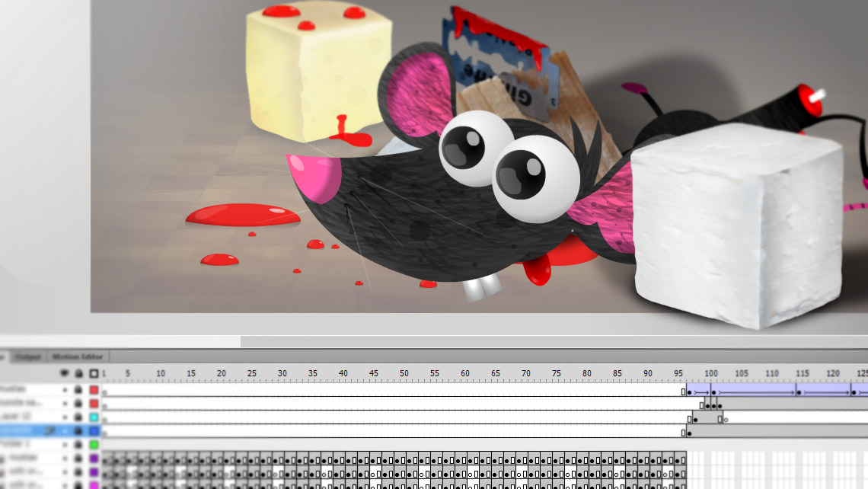
Task: Click show all layers as outlines header icon
Action: point(94,373)
